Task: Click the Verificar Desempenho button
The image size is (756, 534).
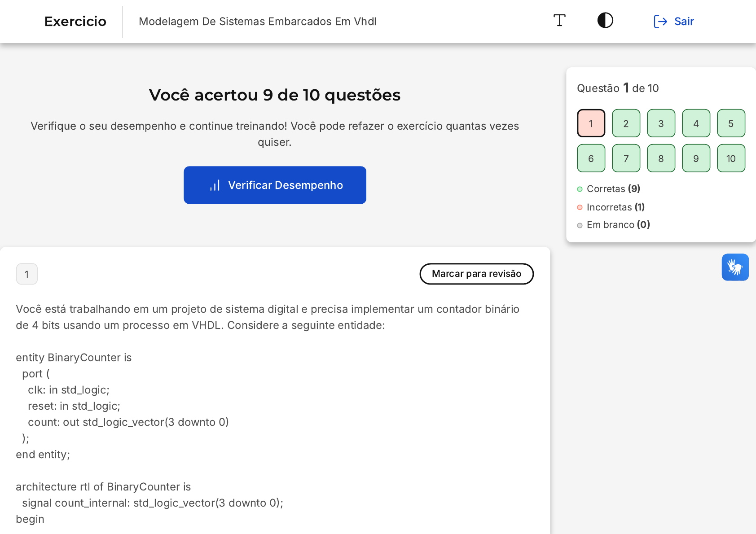Action: pos(275,185)
